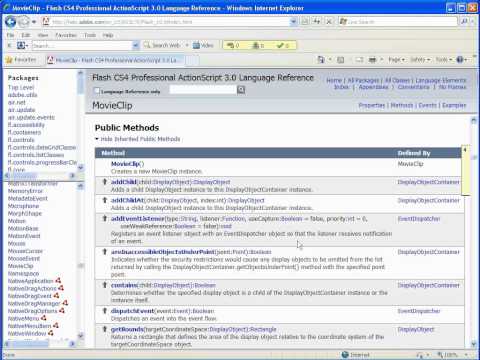The height and width of the screenshot is (360, 480).
Task: Click the inherited arrow icon beside getBounds
Action: point(104,329)
